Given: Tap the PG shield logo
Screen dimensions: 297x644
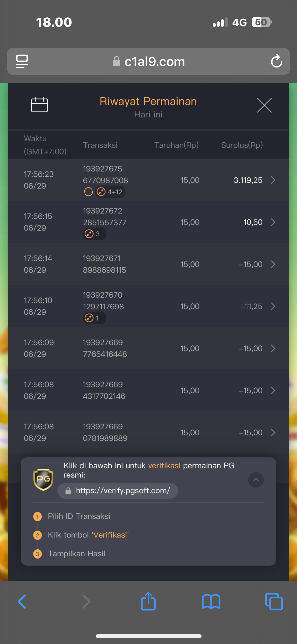Looking at the screenshot, I should tap(43, 480).
